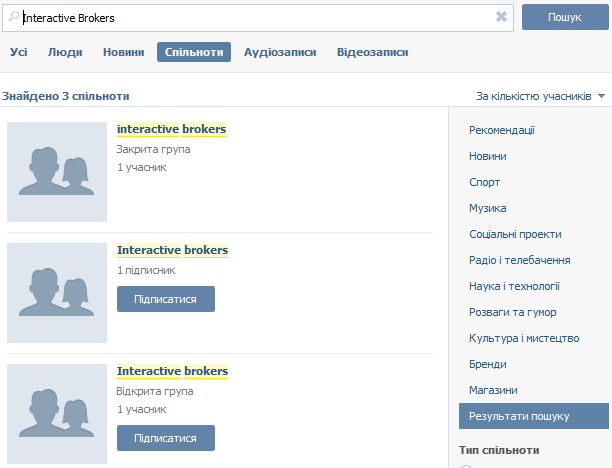Image resolution: width=612 pixels, height=468 pixels.
Task: Expand the sort arrow beside За кількістю учасників
Action: [x=601, y=96]
